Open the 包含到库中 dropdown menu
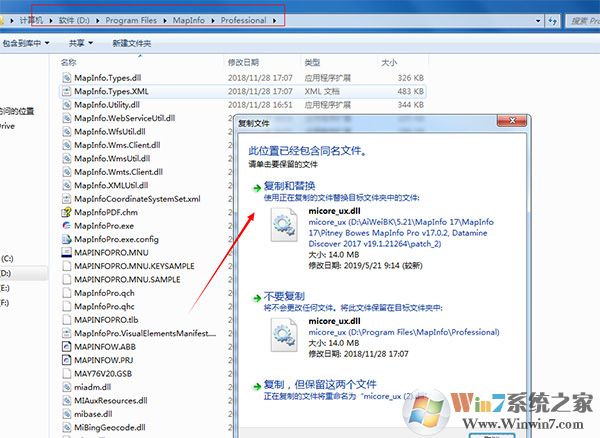The width and height of the screenshot is (600, 438). pyautogui.click(x=25, y=43)
